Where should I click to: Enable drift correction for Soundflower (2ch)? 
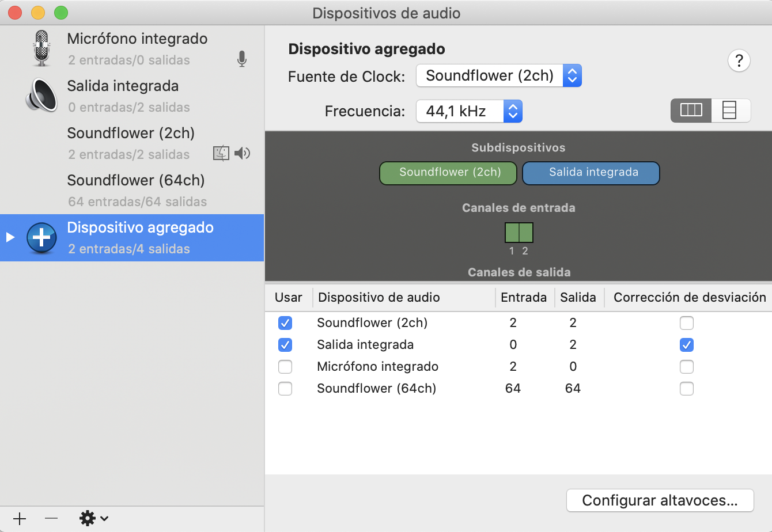click(x=686, y=323)
